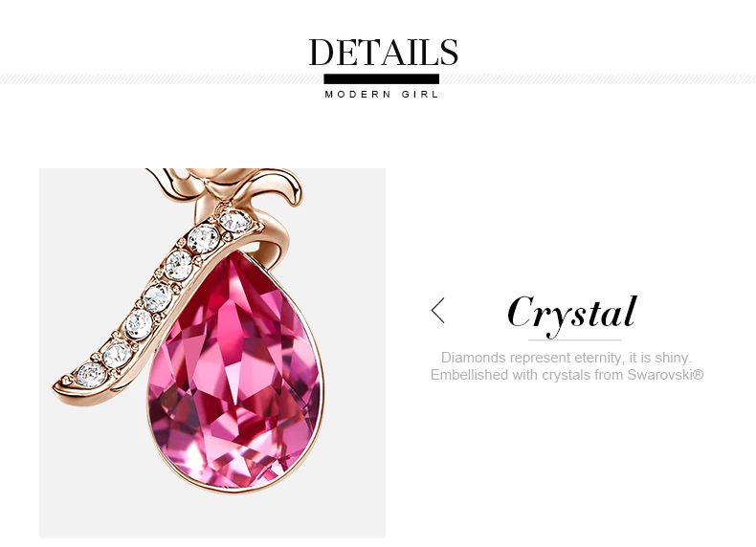Click the Crystal italic heading

(x=572, y=314)
